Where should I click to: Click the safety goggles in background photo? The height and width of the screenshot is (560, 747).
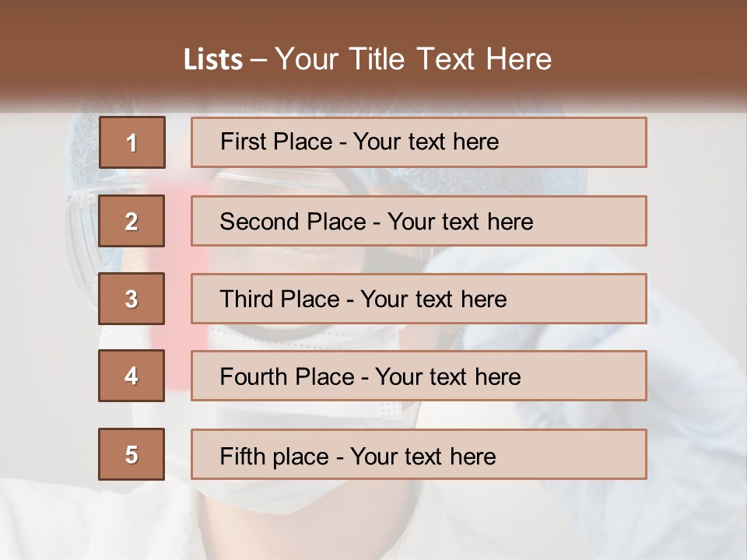[x=83, y=218]
